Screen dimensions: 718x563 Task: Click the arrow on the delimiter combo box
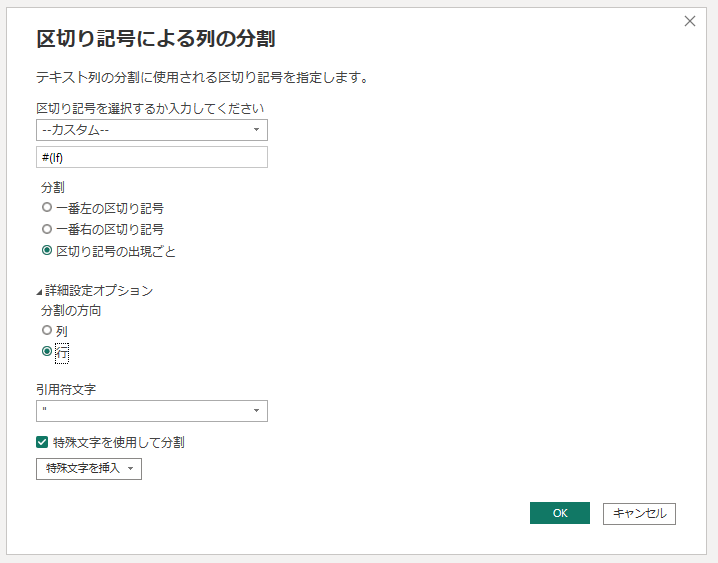click(x=256, y=130)
